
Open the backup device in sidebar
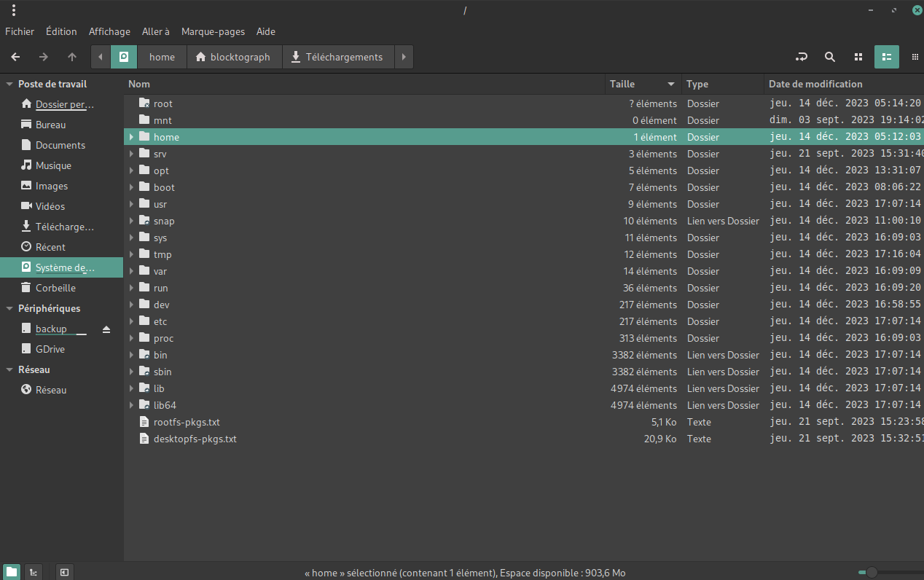point(51,329)
